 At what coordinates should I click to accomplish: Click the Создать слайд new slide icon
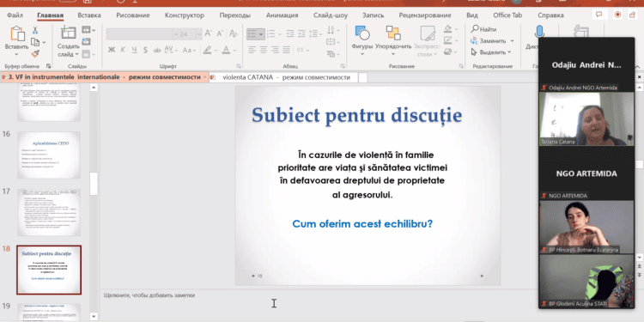coord(68,33)
